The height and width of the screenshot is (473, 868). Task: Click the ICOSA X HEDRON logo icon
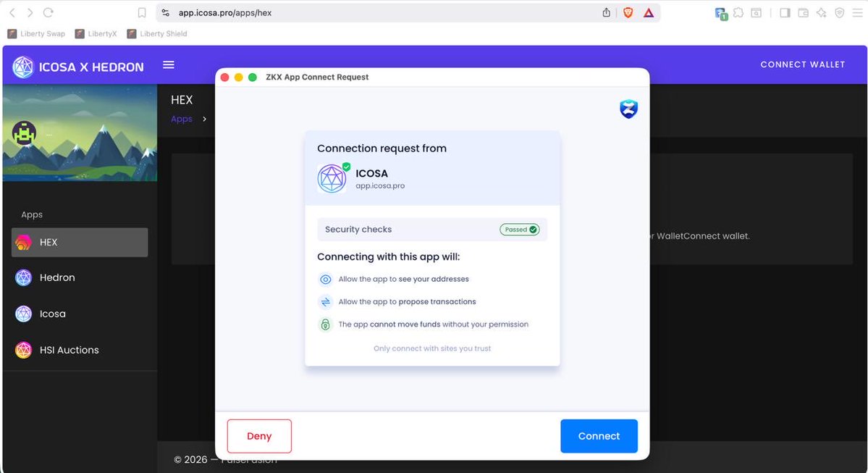[x=23, y=67]
